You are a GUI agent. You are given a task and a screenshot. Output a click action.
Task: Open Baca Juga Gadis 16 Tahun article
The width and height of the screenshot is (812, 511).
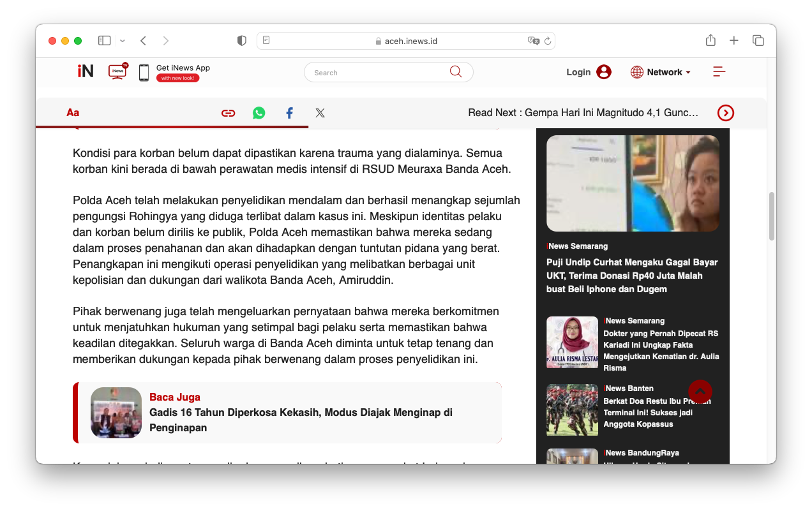(301, 420)
